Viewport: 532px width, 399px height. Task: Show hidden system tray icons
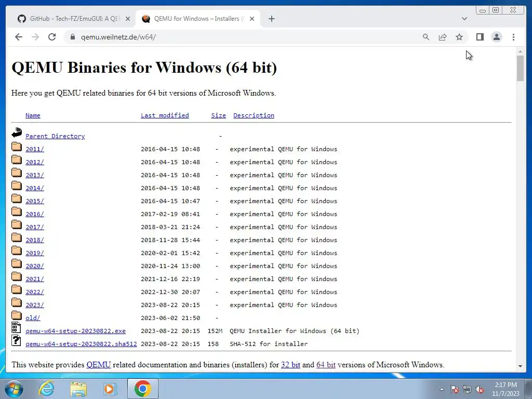click(x=442, y=389)
